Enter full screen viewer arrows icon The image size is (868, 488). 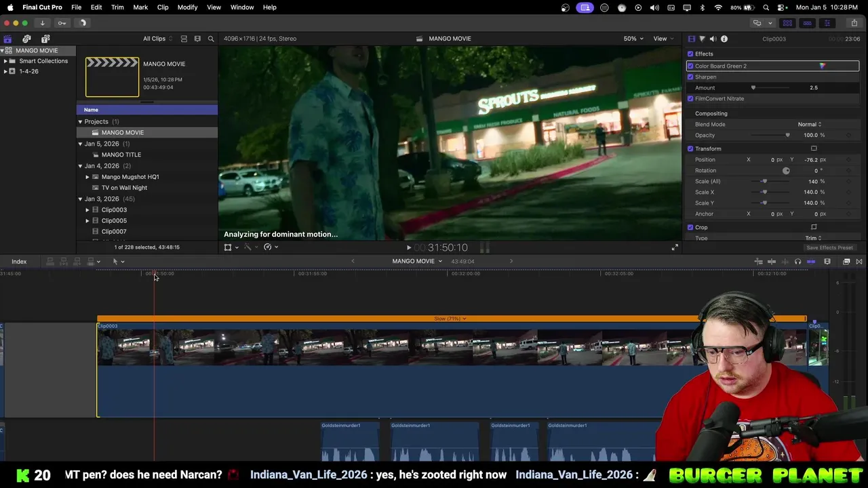click(675, 247)
